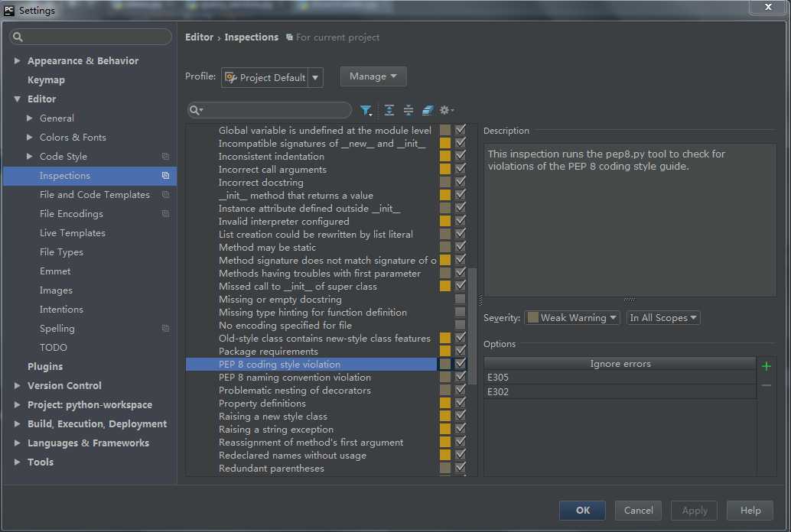Click the minus icon to remove ignored error
The image size is (791, 532).
767,385
